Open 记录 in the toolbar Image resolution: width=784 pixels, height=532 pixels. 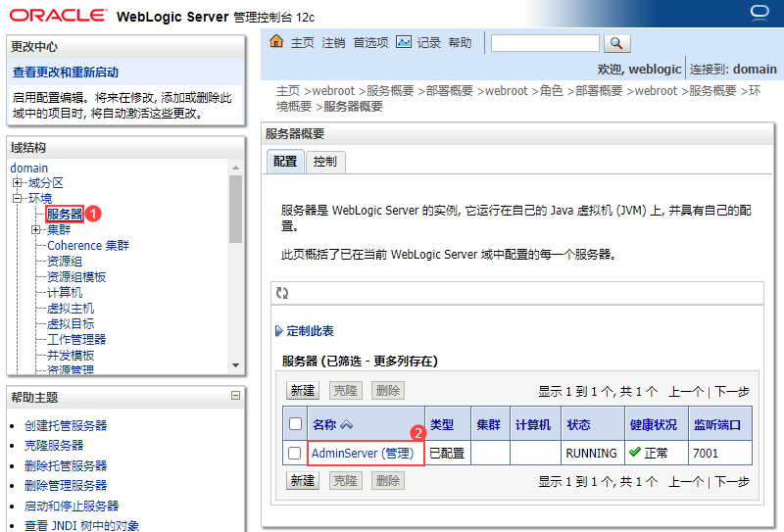[x=429, y=43]
